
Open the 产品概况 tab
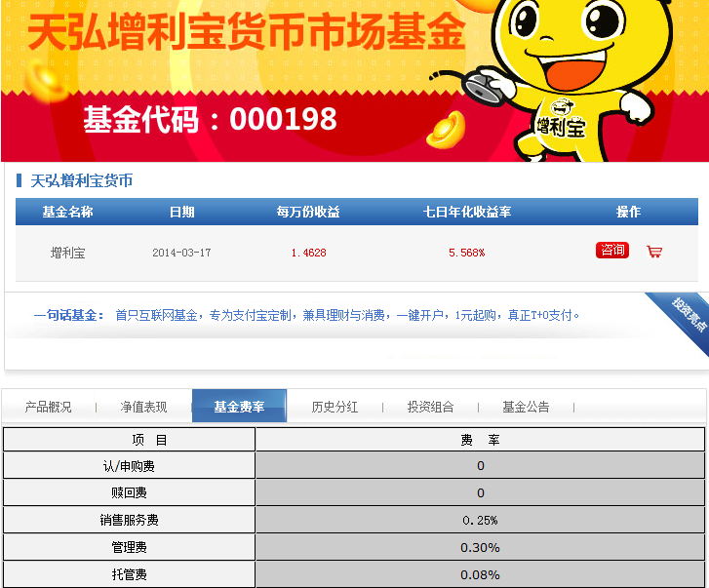[49, 407]
